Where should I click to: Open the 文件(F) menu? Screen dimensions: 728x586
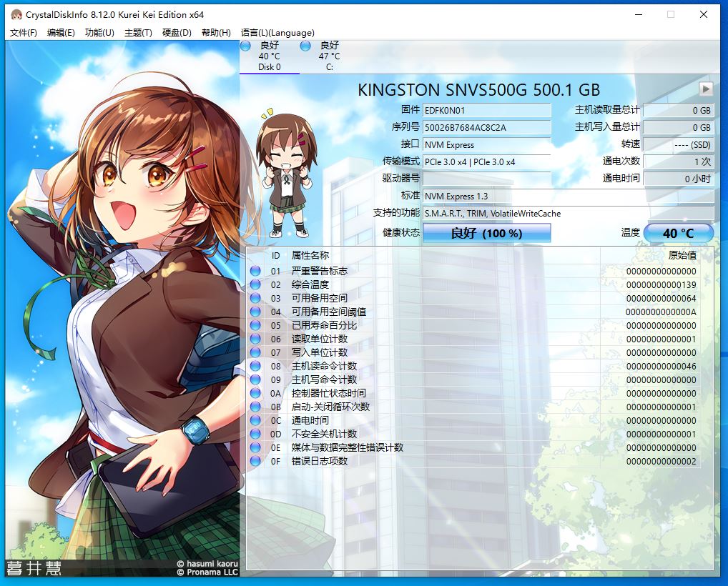(24, 32)
